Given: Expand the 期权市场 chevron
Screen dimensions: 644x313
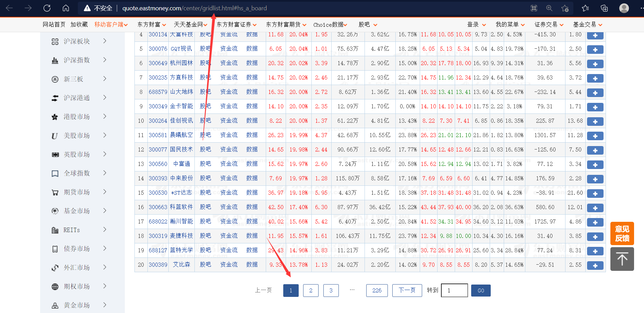Looking at the screenshot, I should tap(105, 286).
